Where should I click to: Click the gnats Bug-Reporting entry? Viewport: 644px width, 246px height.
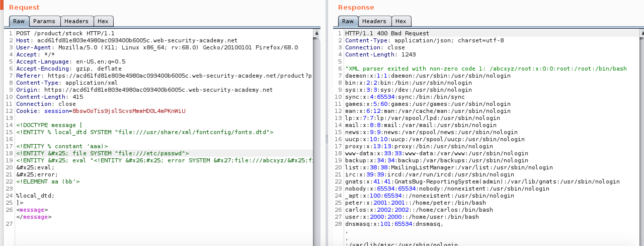482,181
